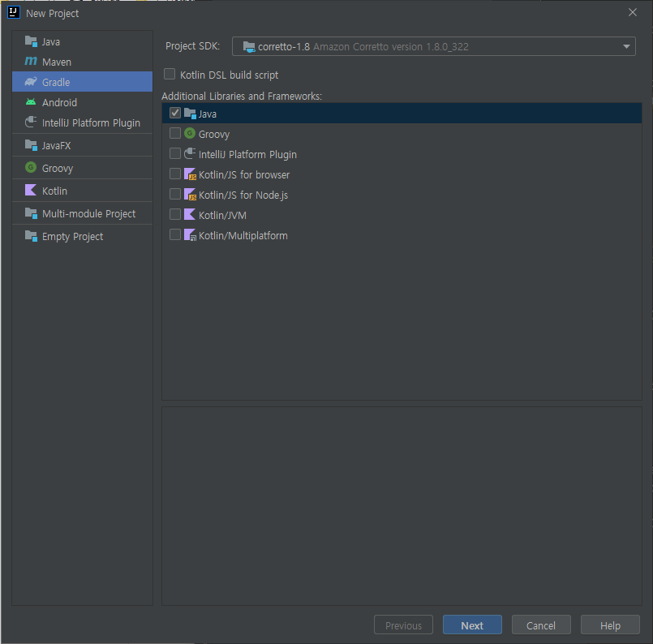This screenshot has height=644, width=653.
Task: Click the IntelliJ Platform Plugin framework icon
Action: pos(190,153)
